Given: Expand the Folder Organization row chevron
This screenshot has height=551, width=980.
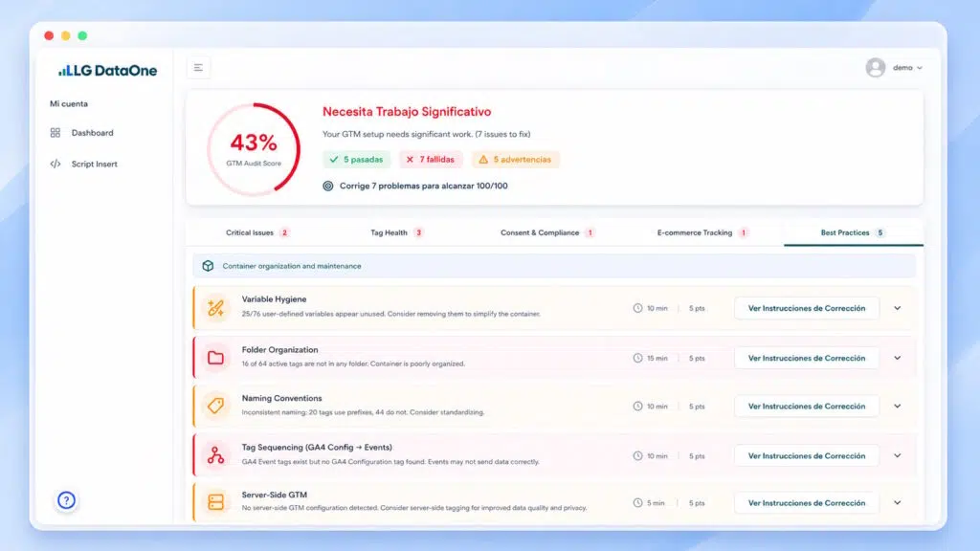Looking at the screenshot, I should coord(897,358).
